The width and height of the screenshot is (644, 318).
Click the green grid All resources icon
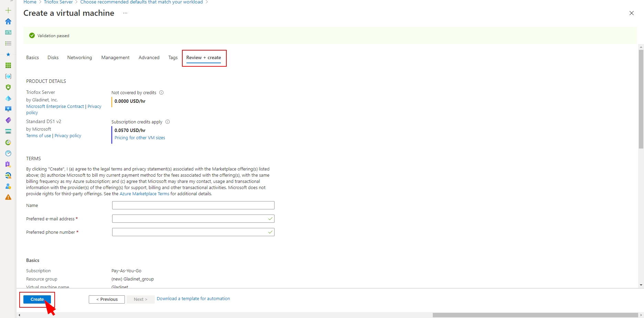coord(8,65)
